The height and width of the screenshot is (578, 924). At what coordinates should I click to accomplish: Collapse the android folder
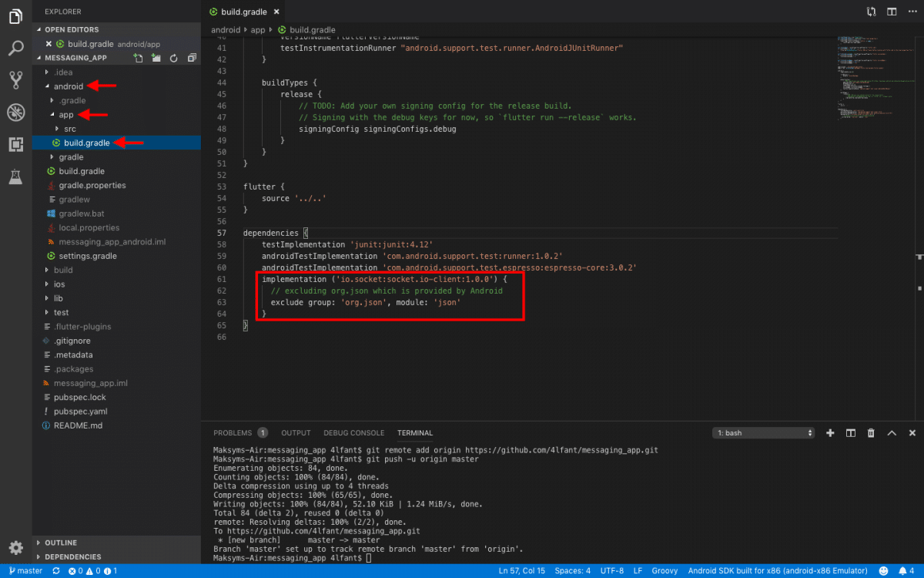pyautogui.click(x=68, y=86)
